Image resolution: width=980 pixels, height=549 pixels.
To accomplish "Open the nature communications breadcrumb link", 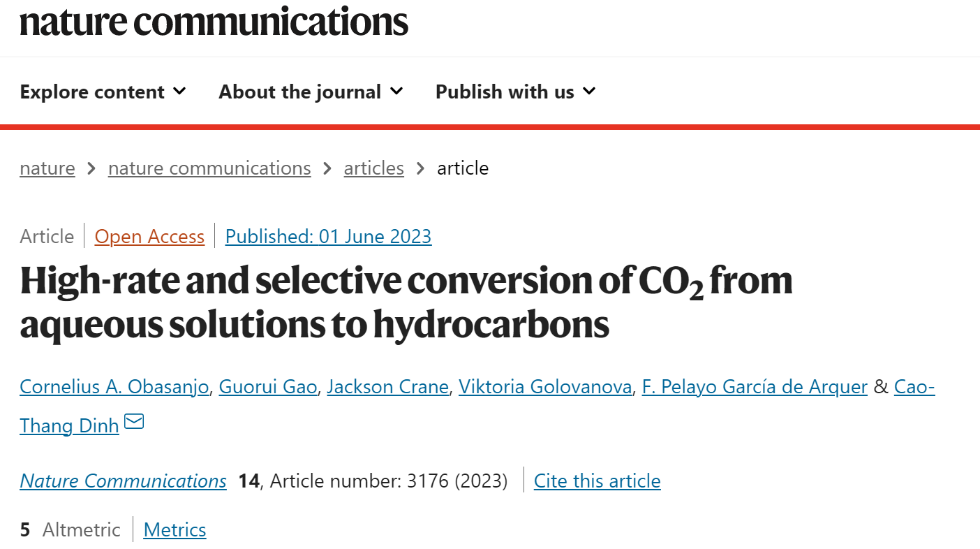I will (209, 168).
